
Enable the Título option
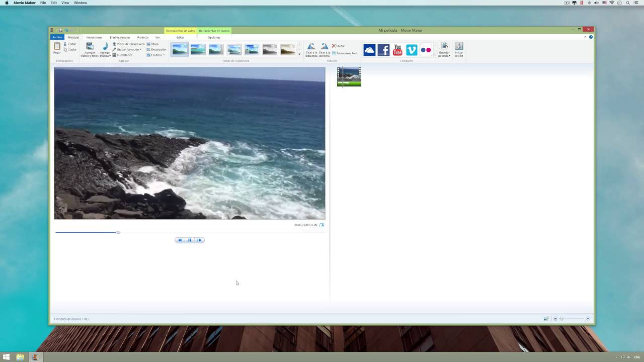[x=154, y=44]
